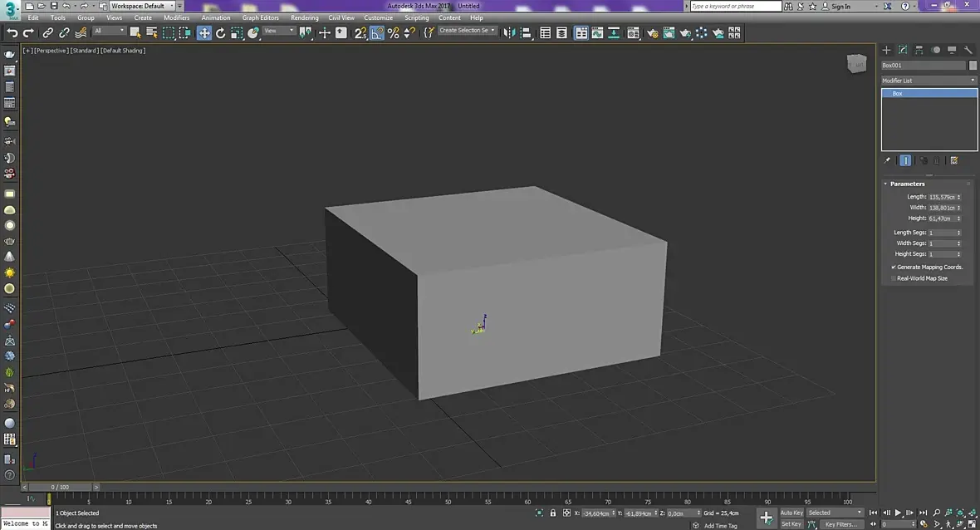
Task: Open the Rendering menu
Action: click(x=304, y=17)
